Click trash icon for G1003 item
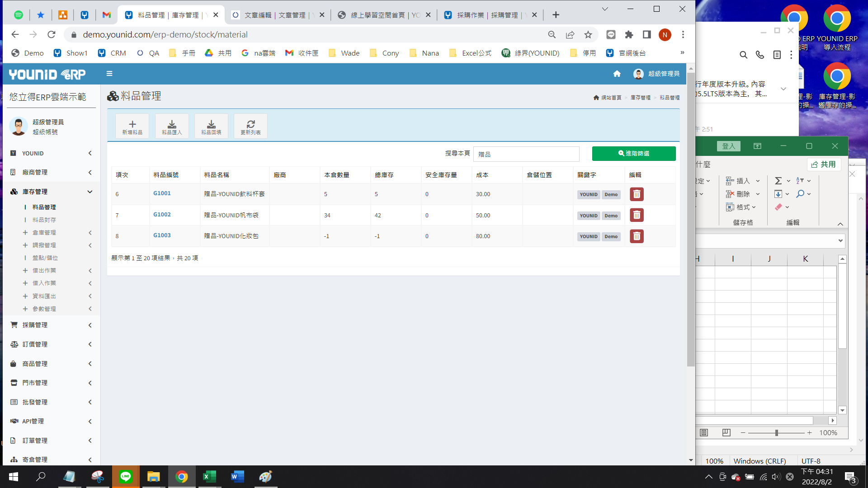 click(x=637, y=236)
